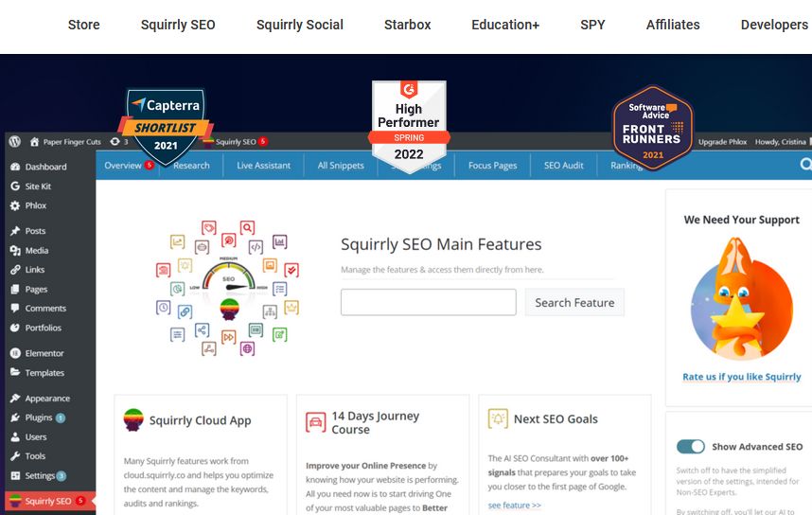Open the Education+ navigation item
This screenshot has width=812, height=515.
505,25
